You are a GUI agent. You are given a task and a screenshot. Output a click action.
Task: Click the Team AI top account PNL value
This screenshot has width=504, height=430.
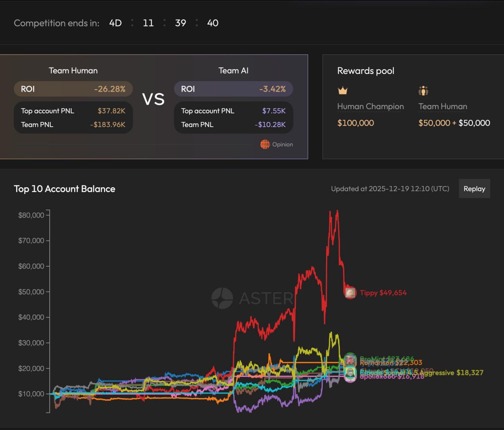click(274, 111)
